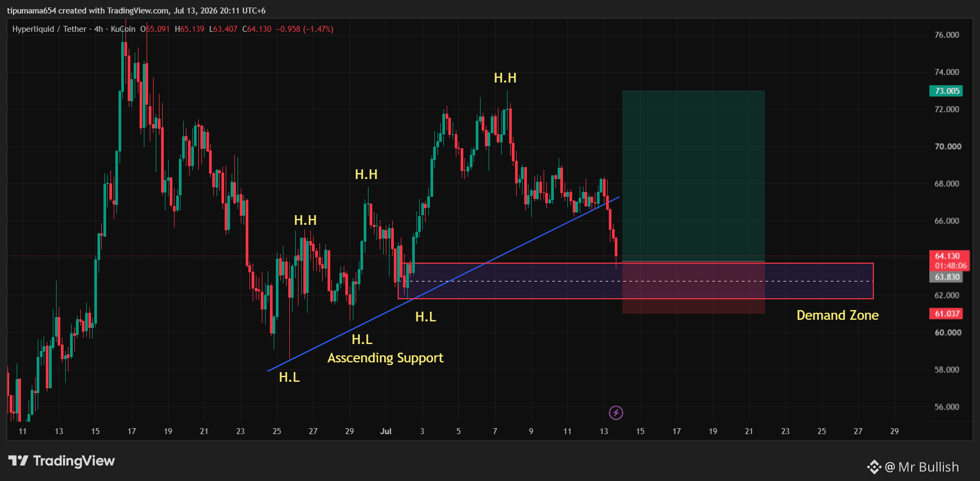The width and height of the screenshot is (980, 481).
Task: Click the "5" date axis label
Action: 458,431
